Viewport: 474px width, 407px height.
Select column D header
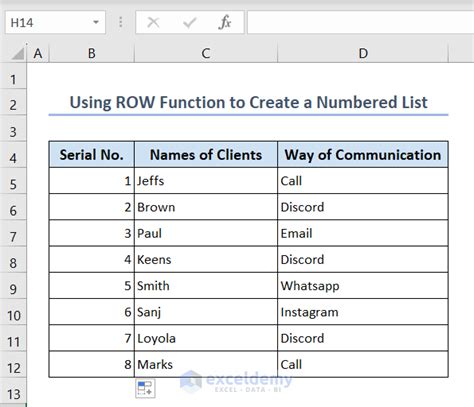363,53
